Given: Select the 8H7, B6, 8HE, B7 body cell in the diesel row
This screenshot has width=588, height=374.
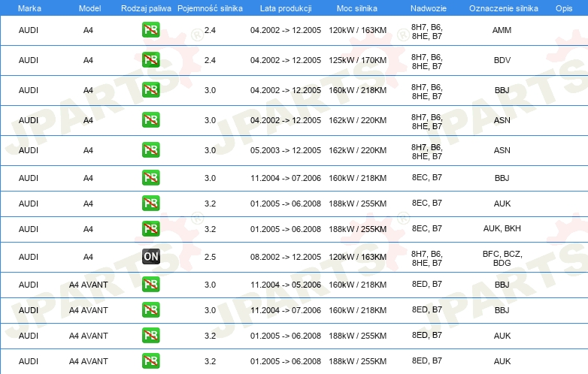Looking at the screenshot, I should 427,258.
